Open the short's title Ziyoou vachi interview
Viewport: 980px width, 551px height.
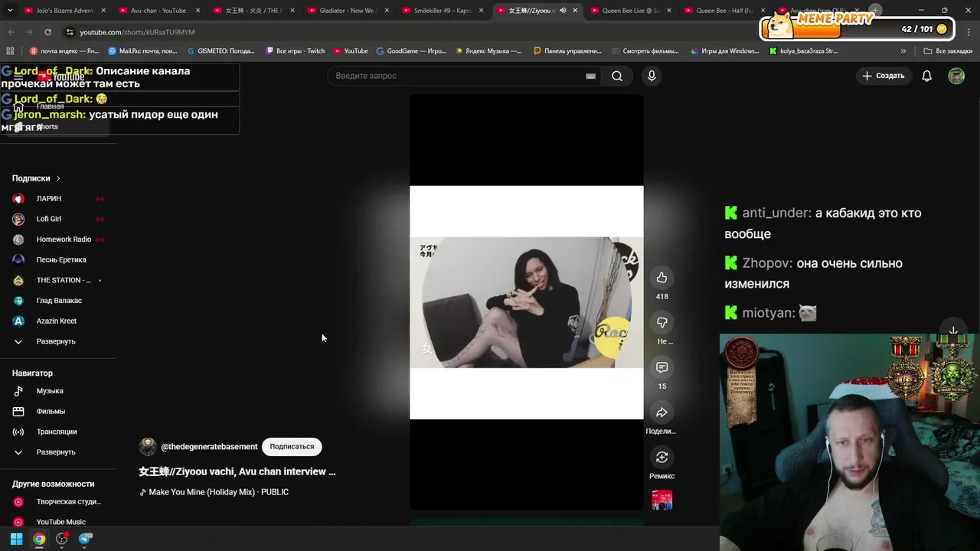(237, 471)
